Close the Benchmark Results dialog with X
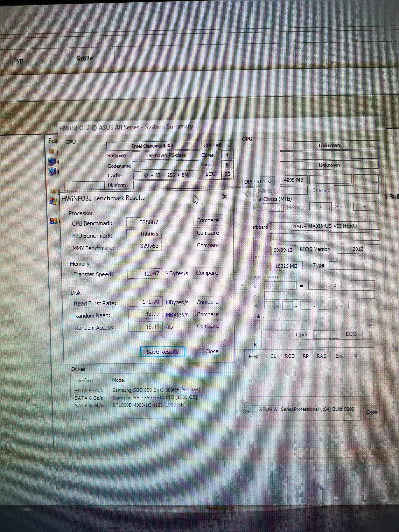The height and width of the screenshot is (532, 399). click(x=225, y=197)
